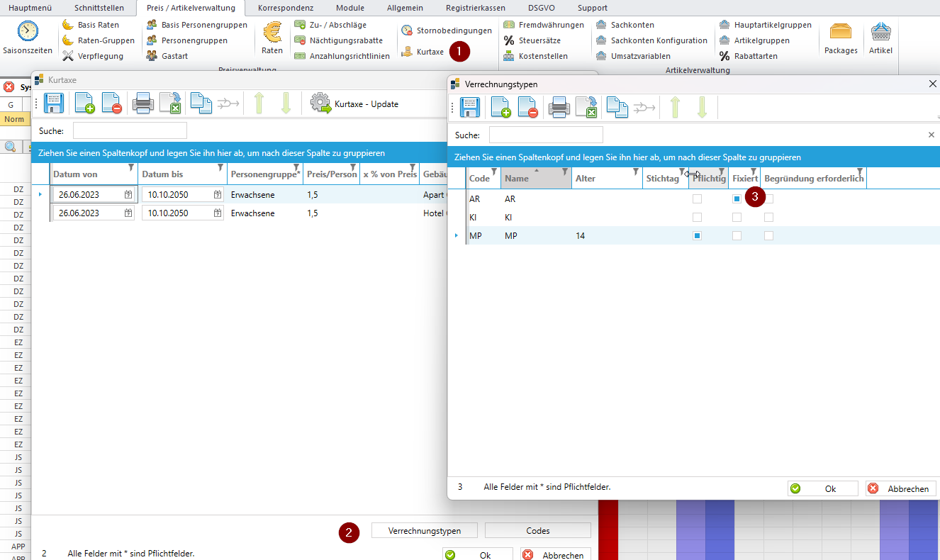Switch to Module tab
Screen dimensions: 940x560
click(x=350, y=8)
